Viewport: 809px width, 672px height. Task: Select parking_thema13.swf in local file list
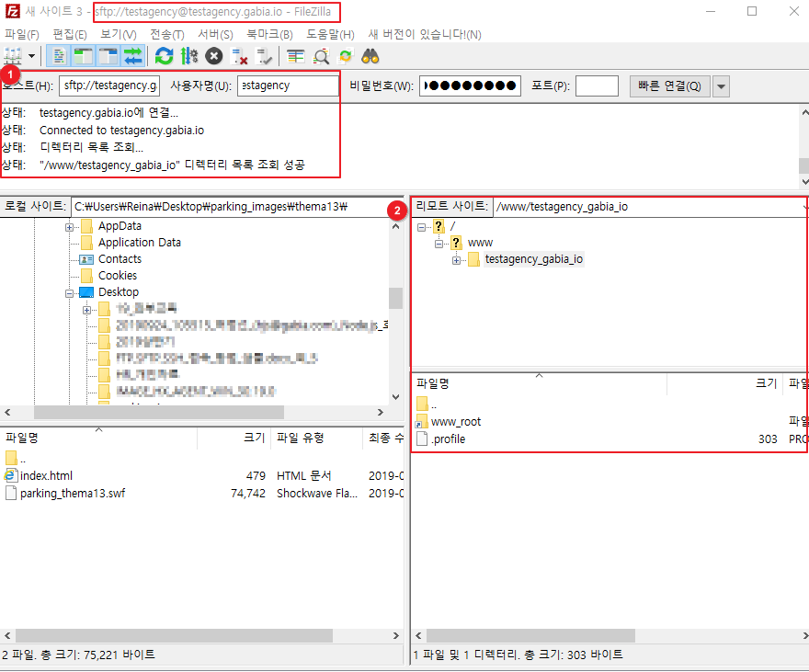click(73, 493)
